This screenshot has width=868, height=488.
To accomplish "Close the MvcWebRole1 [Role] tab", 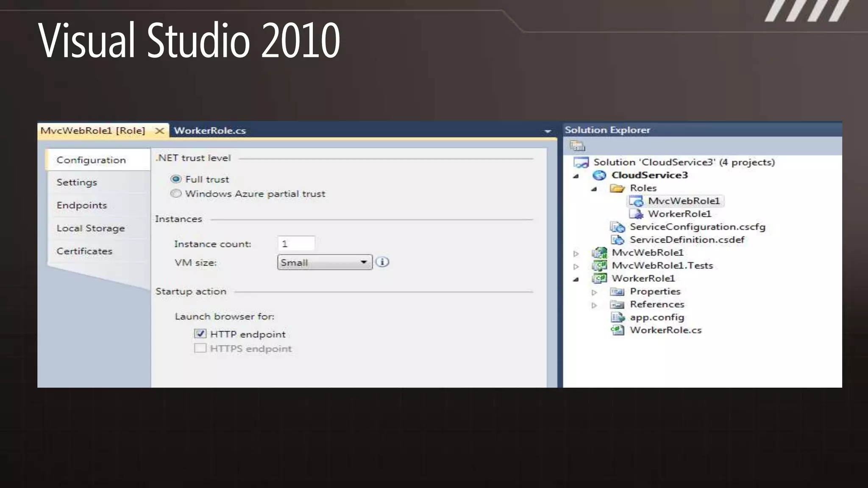I will click(x=159, y=130).
